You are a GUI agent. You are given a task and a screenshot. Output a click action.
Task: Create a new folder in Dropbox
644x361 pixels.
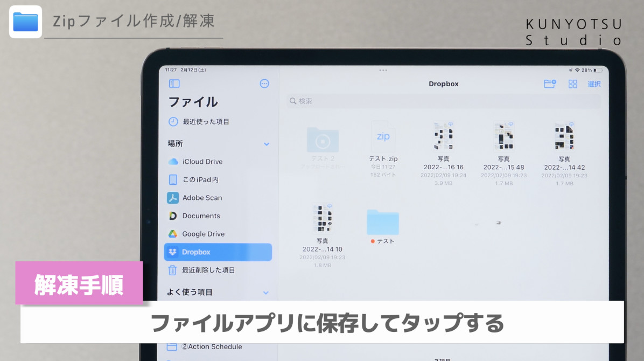[x=550, y=84]
